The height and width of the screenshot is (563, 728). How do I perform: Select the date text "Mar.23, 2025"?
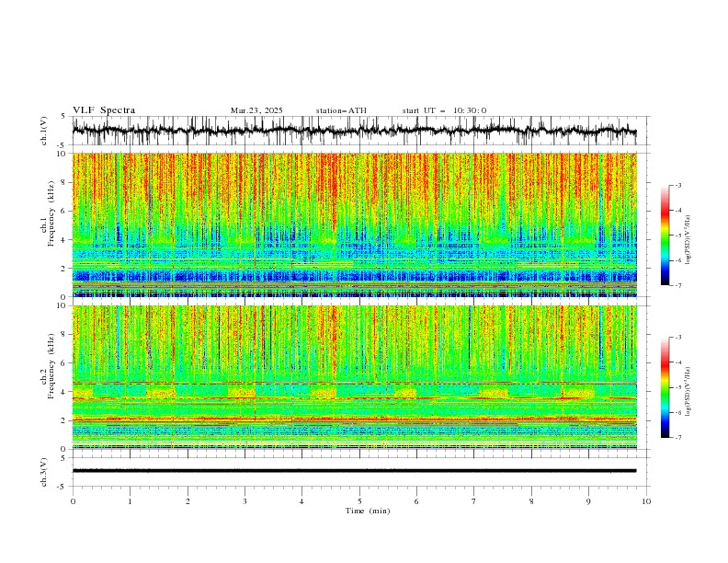tap(256, 110)
